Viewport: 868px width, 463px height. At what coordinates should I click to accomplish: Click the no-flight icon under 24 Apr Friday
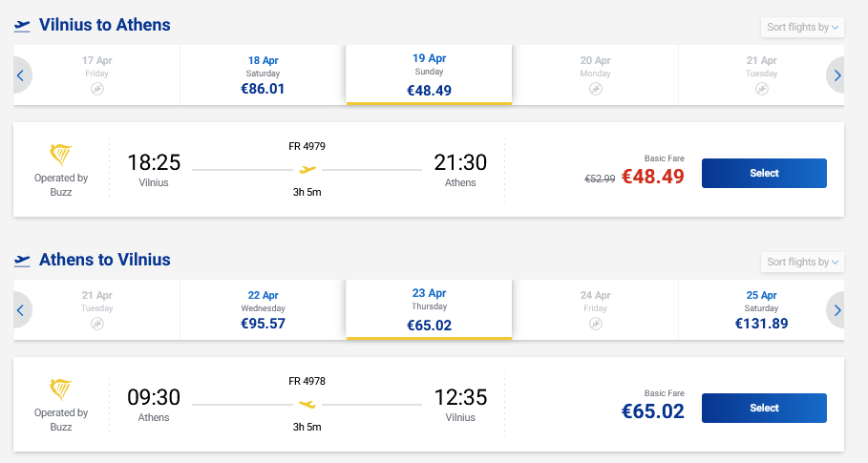[x=595, y=324]
